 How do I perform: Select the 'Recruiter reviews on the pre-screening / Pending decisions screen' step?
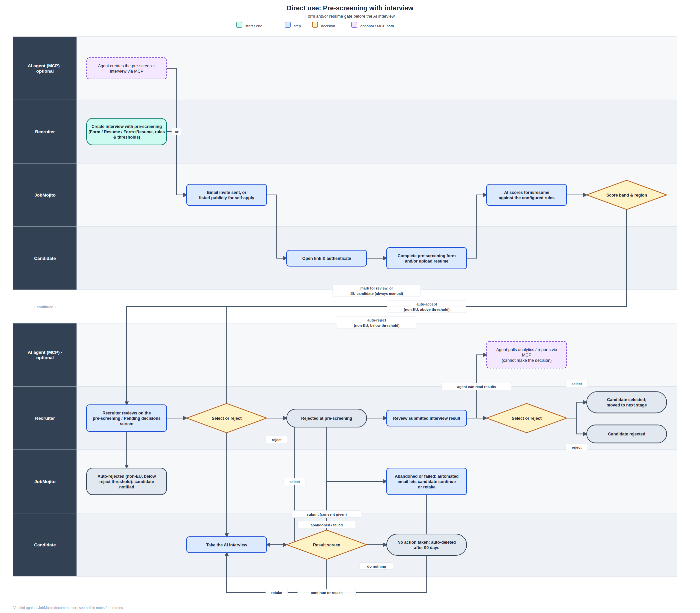[x=127, y=418]
